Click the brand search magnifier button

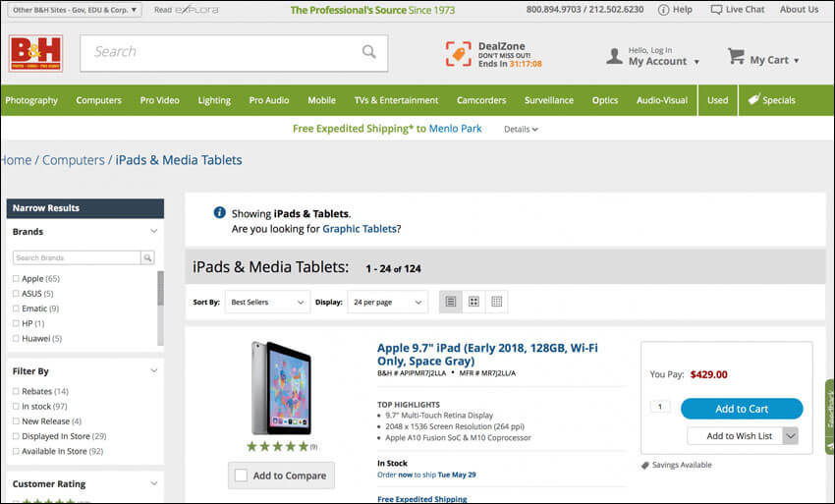tap(147, 257)
